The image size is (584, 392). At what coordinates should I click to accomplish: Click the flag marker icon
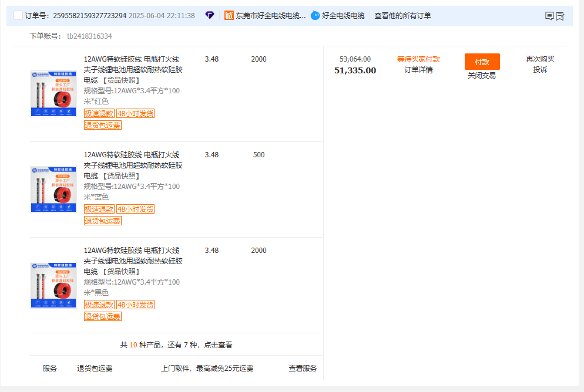560,16
